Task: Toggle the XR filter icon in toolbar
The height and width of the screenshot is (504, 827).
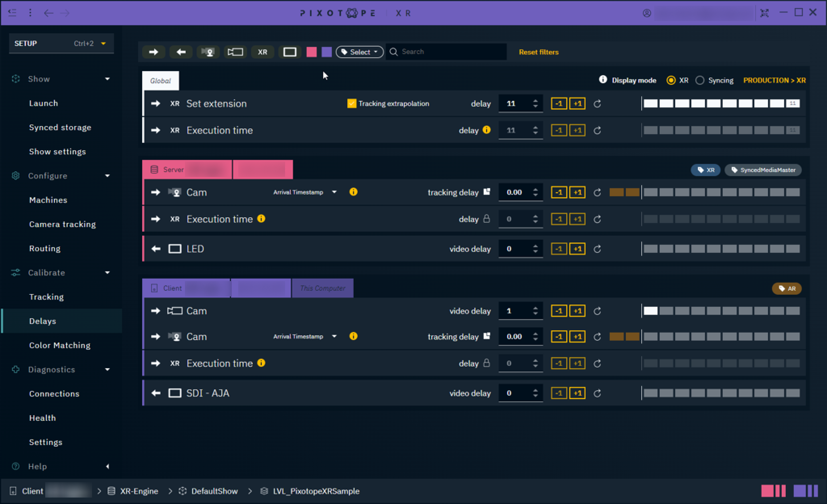Action: click(262, 52)
